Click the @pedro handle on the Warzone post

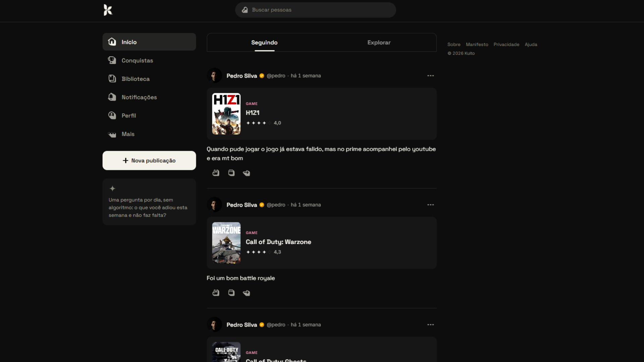276,205
